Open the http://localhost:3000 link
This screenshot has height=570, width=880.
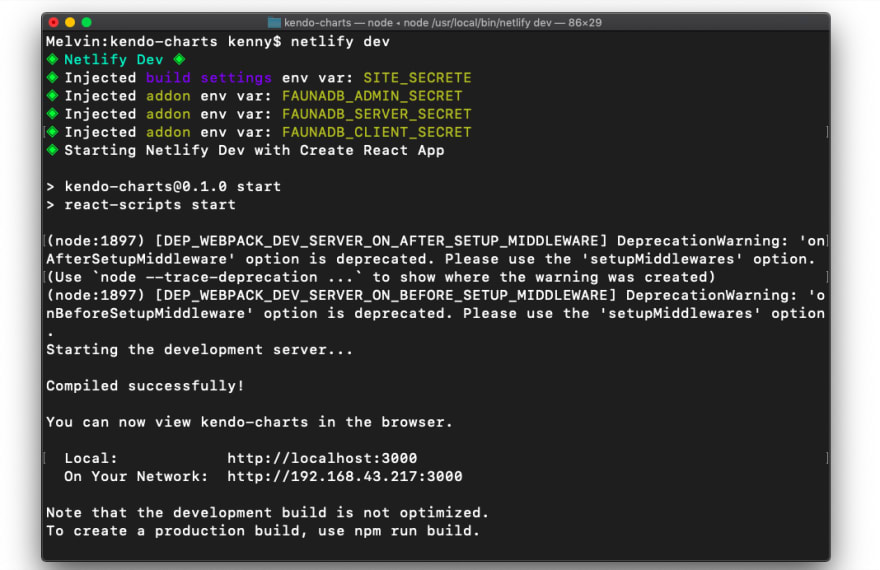(322, 458)
